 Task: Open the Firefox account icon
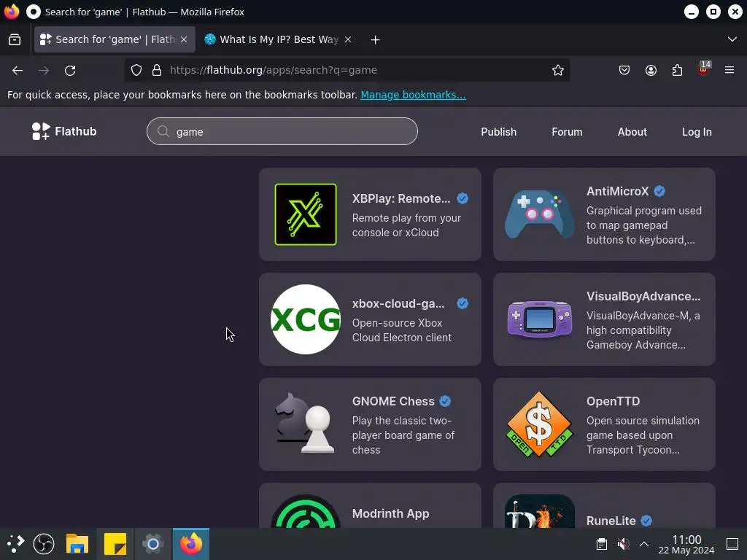tap(651, 71)
